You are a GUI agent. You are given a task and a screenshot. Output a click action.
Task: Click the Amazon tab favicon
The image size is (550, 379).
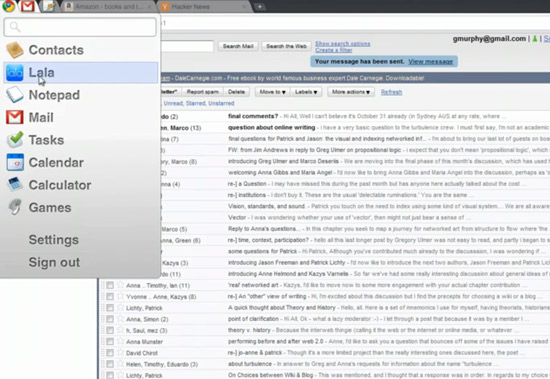69,7
